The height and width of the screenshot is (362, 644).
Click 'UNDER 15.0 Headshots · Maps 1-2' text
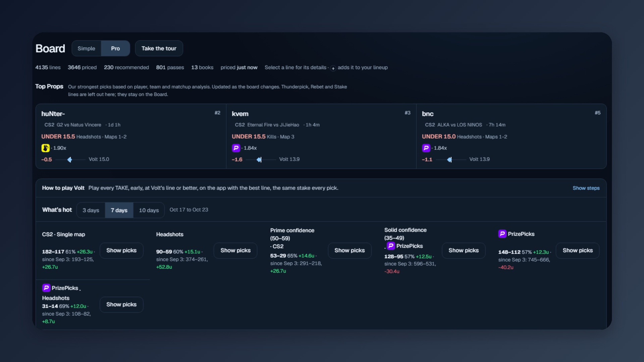(x=464, y=137)
